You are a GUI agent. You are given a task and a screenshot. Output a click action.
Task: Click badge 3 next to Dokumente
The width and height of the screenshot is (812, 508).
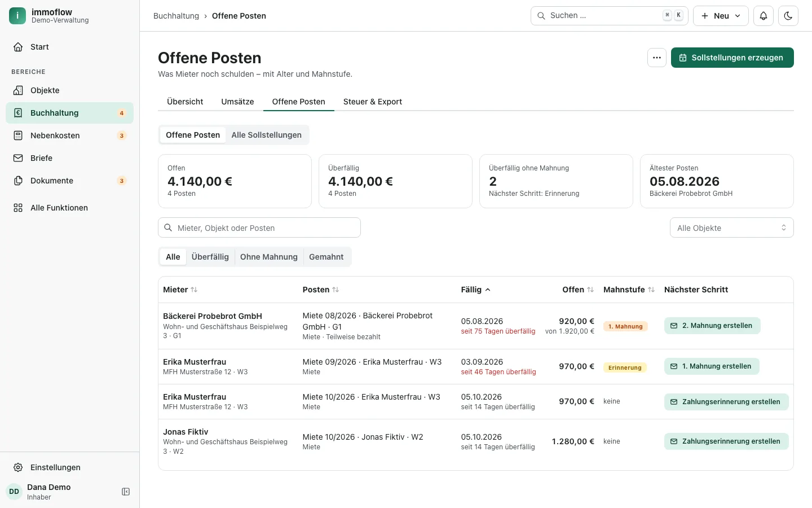[122, 181]
